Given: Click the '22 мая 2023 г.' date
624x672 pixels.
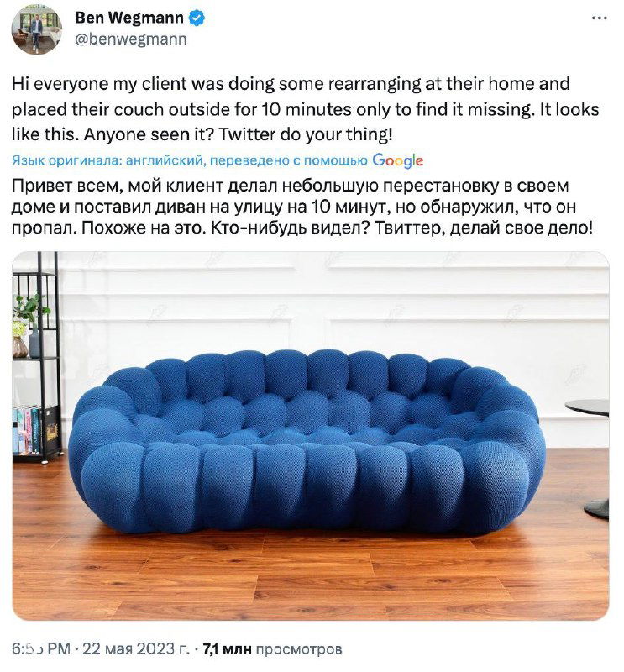Looking at the screenshot, I should point(135,648).
